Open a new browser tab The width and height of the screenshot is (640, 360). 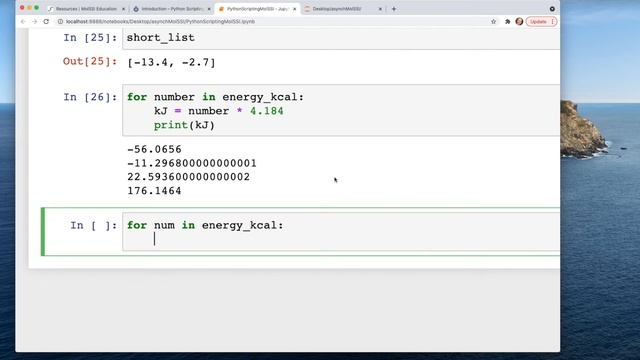coord(394,9)
